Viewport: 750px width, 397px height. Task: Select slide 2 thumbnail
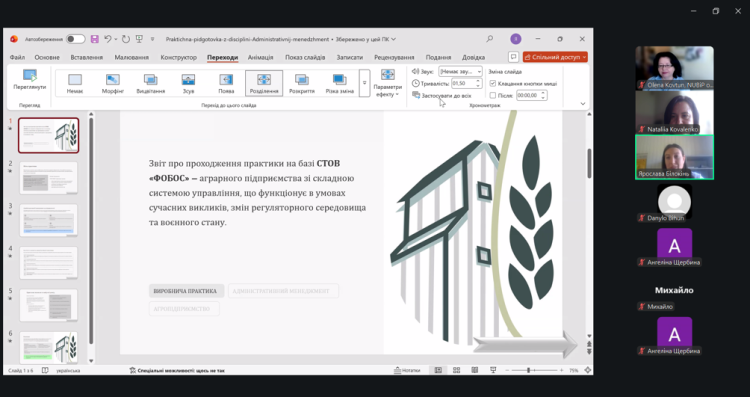point(48,177)
